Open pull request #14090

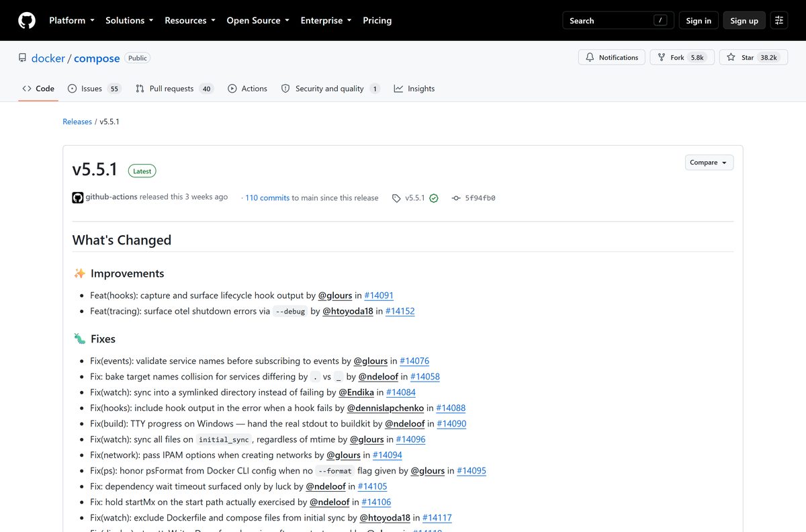[x=451, y=424]
